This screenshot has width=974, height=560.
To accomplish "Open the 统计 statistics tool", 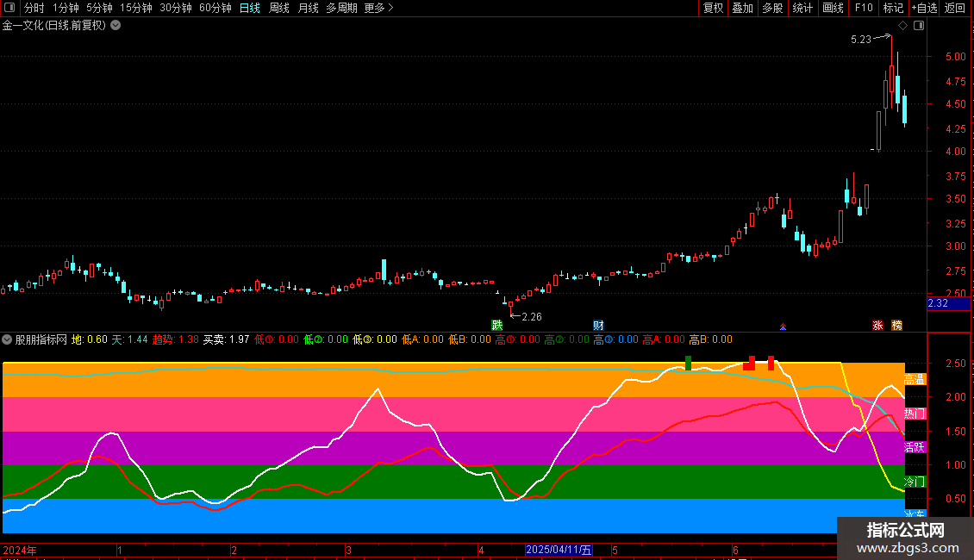I will tap(802, 8).
